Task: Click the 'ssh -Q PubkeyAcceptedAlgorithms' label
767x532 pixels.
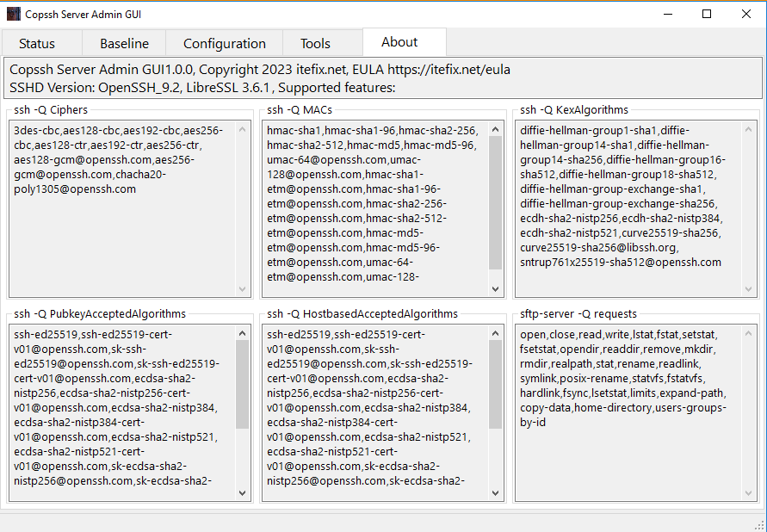Action: [100, 314]
